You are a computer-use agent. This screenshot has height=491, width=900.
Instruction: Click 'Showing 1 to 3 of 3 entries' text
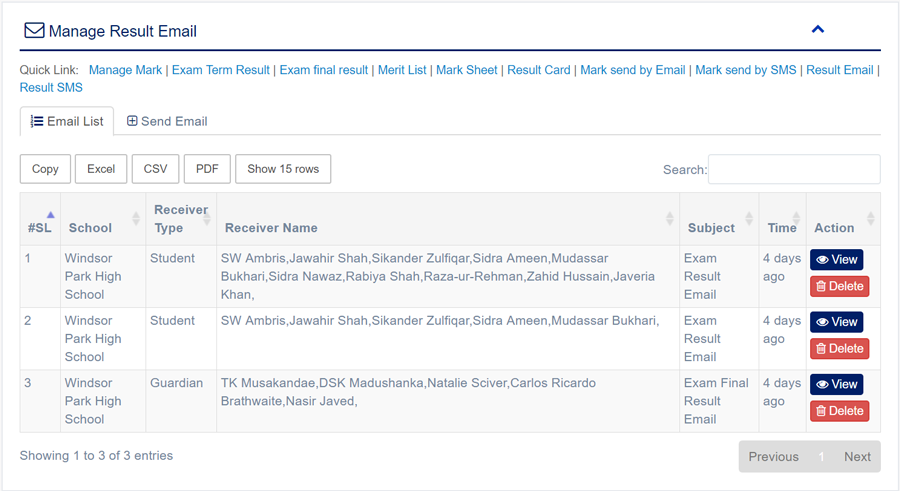pyautogui.click(x=96, y=455)
